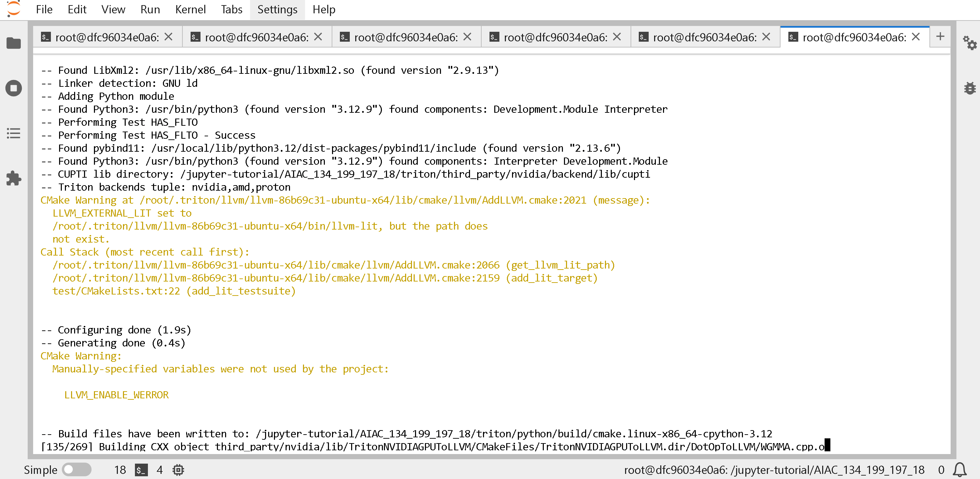Click the notifications bell icon
This screenshot has width=980, height=479.
click(x=960, y=470)
